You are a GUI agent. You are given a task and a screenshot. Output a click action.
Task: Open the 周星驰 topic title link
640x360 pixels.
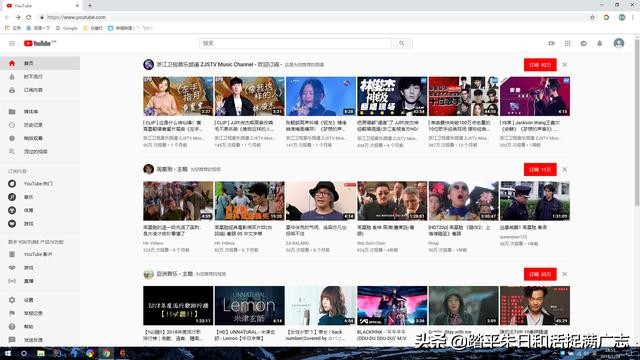point(172,169)
